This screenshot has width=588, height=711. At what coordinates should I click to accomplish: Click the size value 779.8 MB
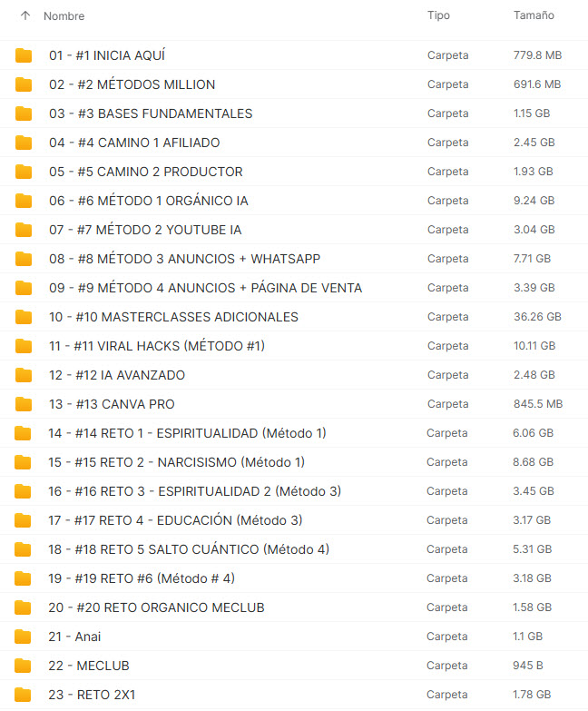(538, 55)
